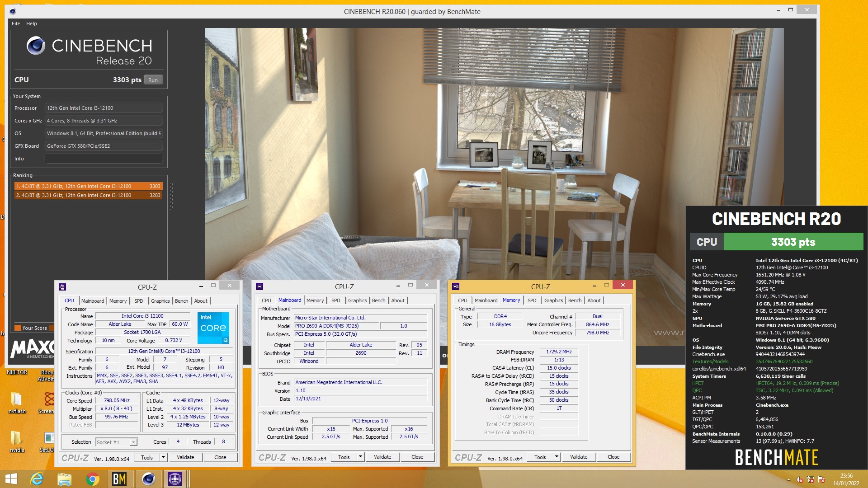
Task: Switch to Mainboard tab in CPU-Z CPU window
Action: click(x=93, y=301)
